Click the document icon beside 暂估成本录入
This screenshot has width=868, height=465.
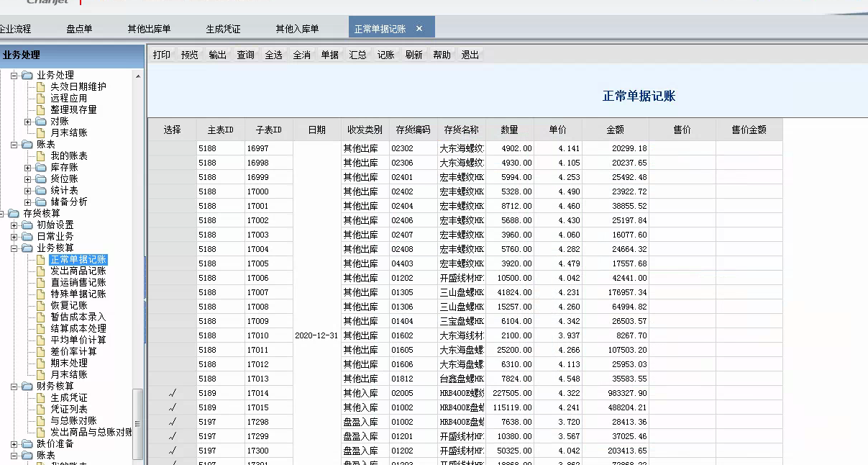41,317
